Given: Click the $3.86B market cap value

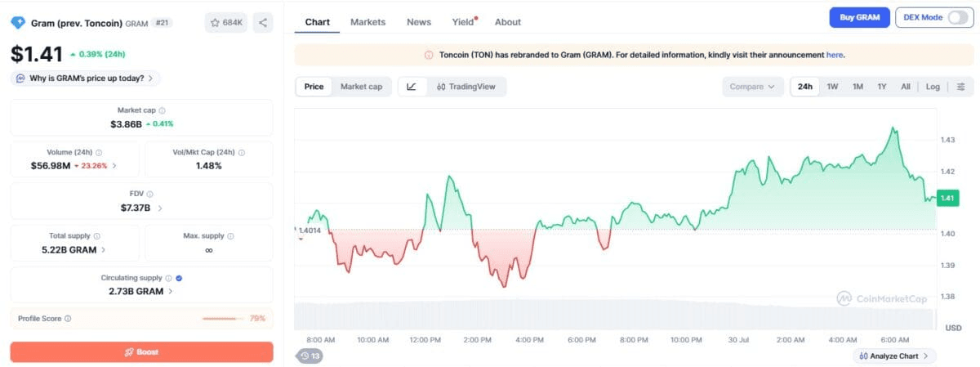Looking at the screenshot, I should [x=126, y=123].
